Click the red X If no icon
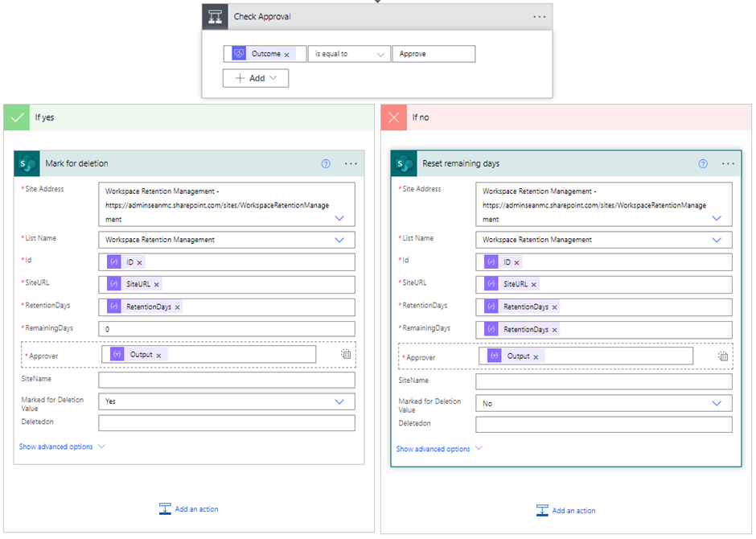The width and height of the screenshot is (756, 539). pos(394,117)
